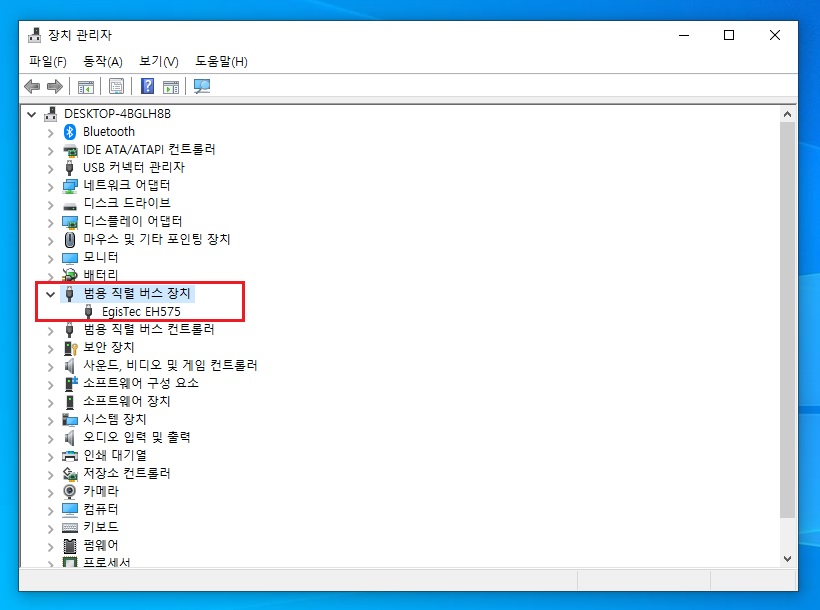Image resolution: width=820 pixels, height=610 pixels.
Task: Open the 보기(V) menu
Action: click(159, 62)
